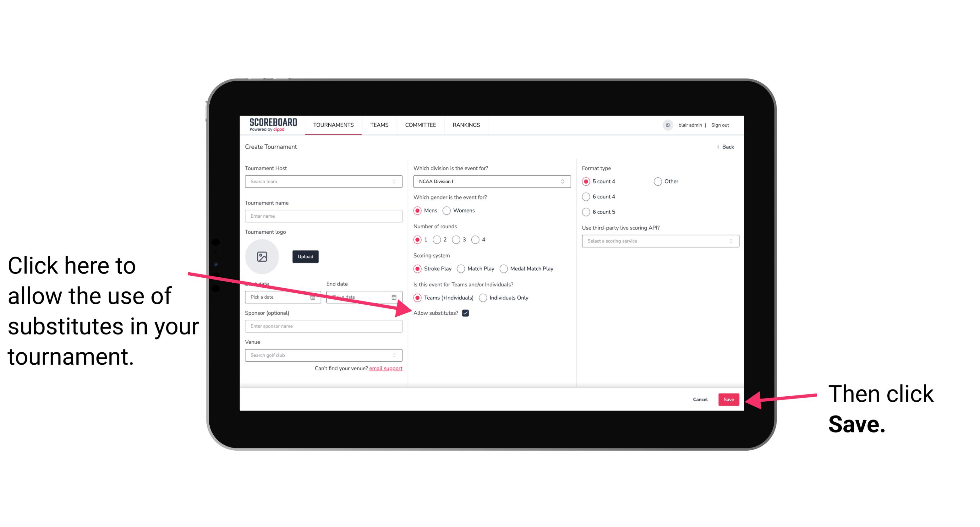Navigate to the RANKINGS tab
This screenshot has width=980, height=527.
467,125
